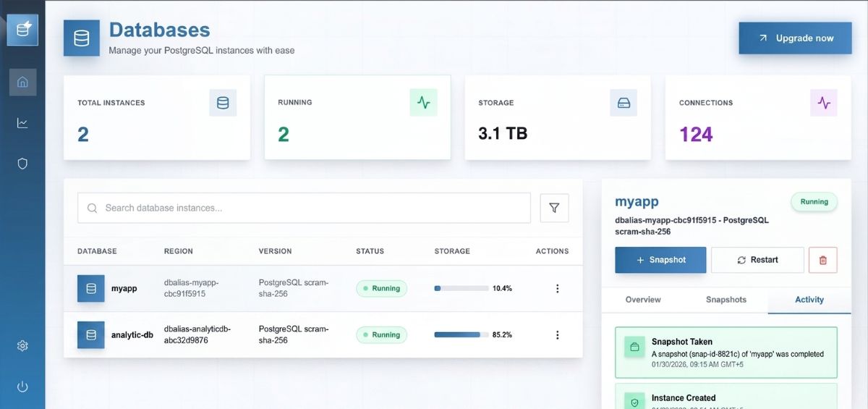The width and height of the screenshot is (868, 409).
Task: Click the app logo in the sidebar
Action: click(22, 30)
